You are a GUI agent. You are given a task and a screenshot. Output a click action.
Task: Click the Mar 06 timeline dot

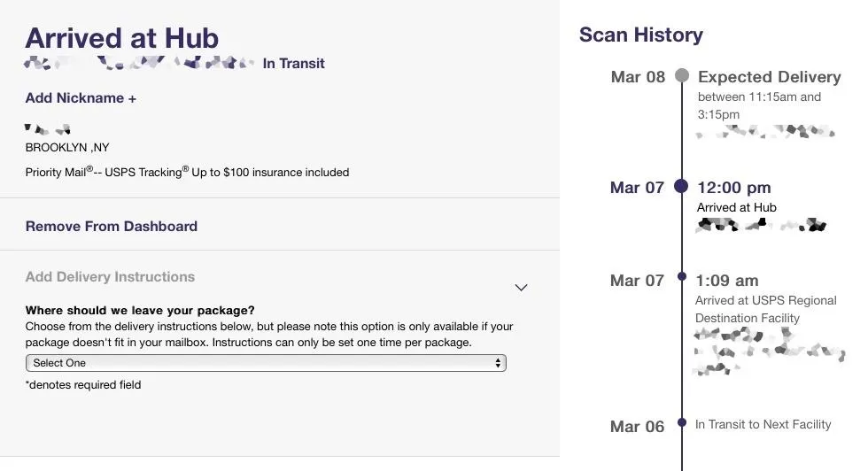(x=681, y=423)
